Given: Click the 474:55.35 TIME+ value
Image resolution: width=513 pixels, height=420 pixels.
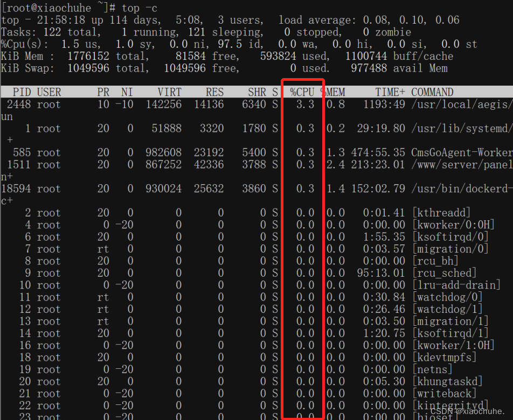Looking at the screenshot, I should pyautogui.click(x=378, y=152).
